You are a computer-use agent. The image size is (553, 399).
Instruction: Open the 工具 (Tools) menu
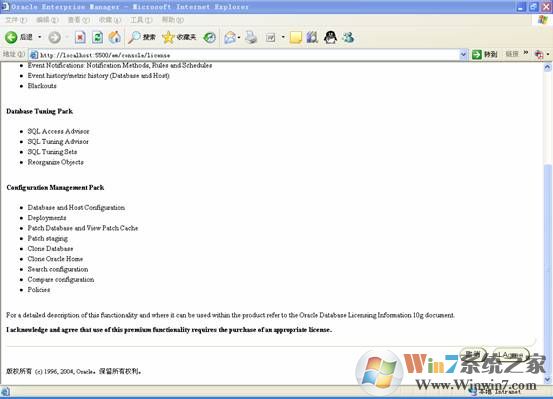point(141,20)
